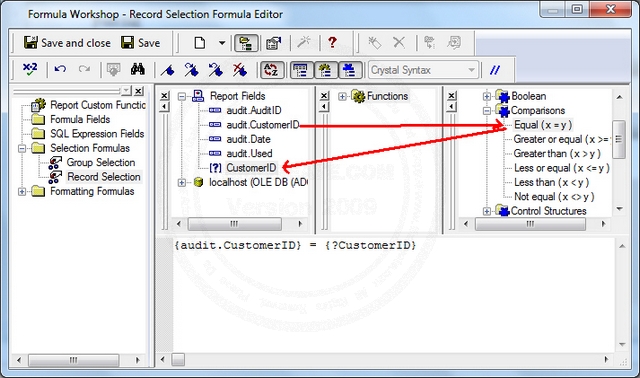Collapse the Report Fields node
Image resolution: width=640 pixels, height=378 pixels.
(x=182, y=97)
